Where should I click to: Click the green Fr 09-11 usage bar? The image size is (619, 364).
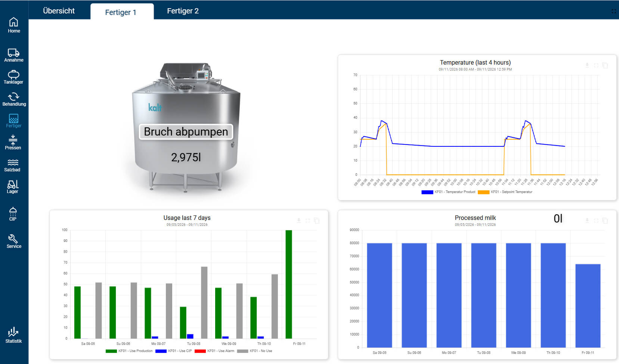289,284
